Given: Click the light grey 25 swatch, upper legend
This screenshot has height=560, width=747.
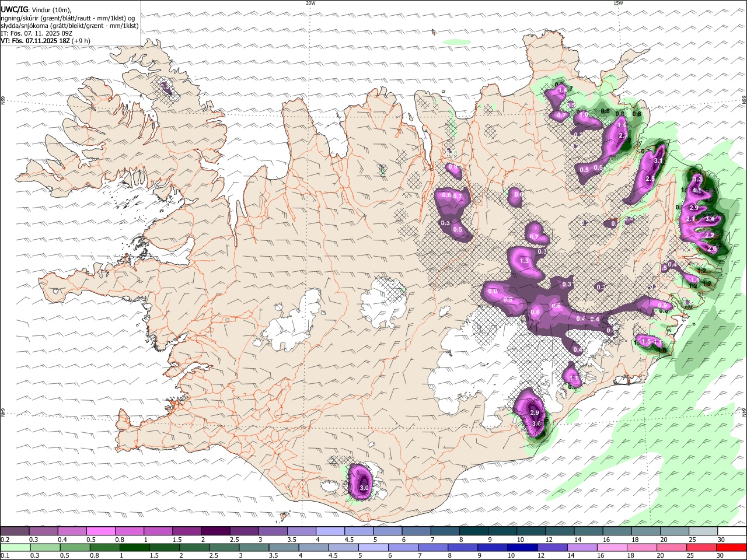Looking at the screenshot, I should coord(703,531).
